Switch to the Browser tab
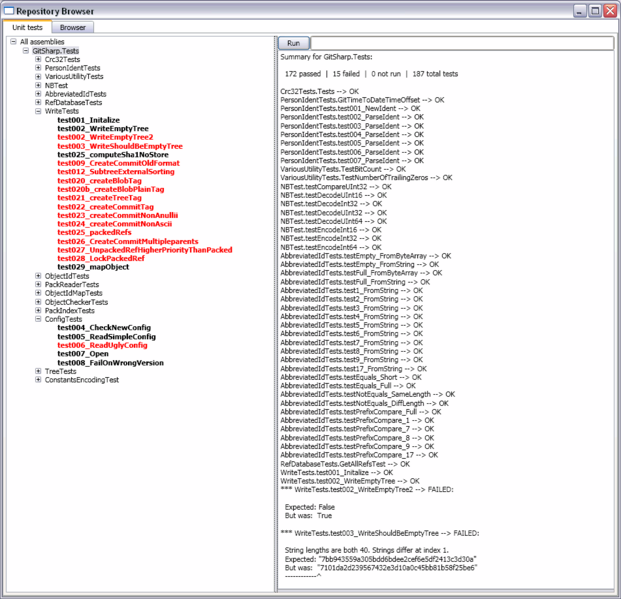Screen dimensions: 621x599 (72, 27)
